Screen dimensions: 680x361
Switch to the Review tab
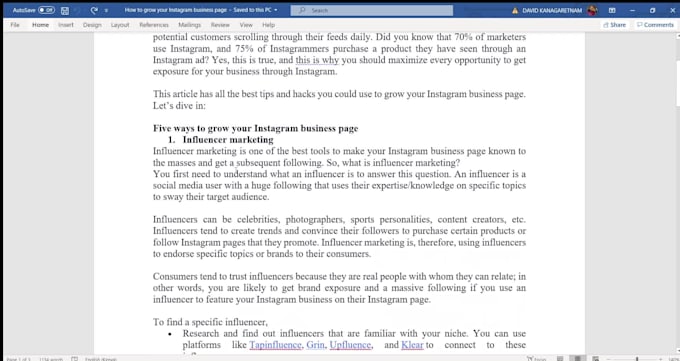point(220,25)
